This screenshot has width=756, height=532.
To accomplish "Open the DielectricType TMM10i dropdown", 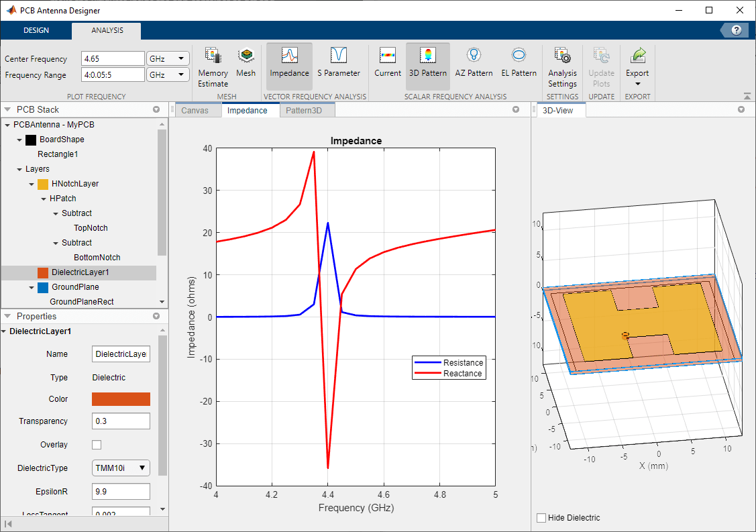I will pos(121,468).
